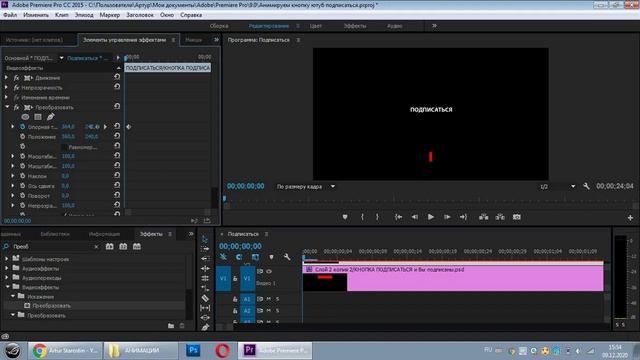Open the Клип menu
Viewport: 640px width, 360px height.
pos(62,15)
